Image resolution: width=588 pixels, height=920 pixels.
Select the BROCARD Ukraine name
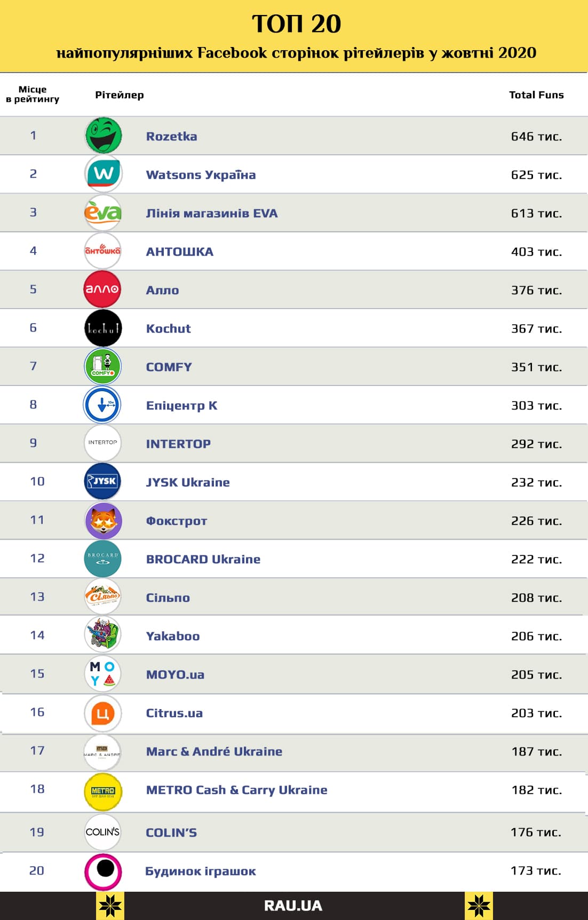(x=203, y=560)
